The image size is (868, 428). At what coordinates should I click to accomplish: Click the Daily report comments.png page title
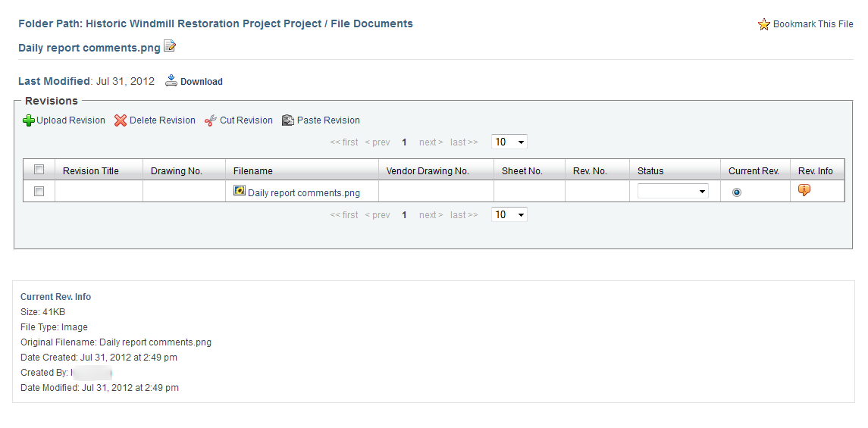pyautogui.click(x=89, y=48)
